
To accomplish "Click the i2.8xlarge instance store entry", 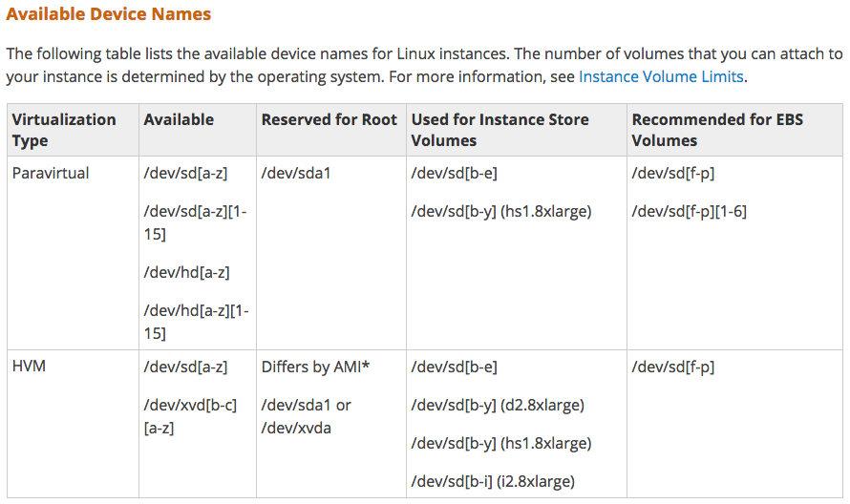I will [x=493, y=481].
